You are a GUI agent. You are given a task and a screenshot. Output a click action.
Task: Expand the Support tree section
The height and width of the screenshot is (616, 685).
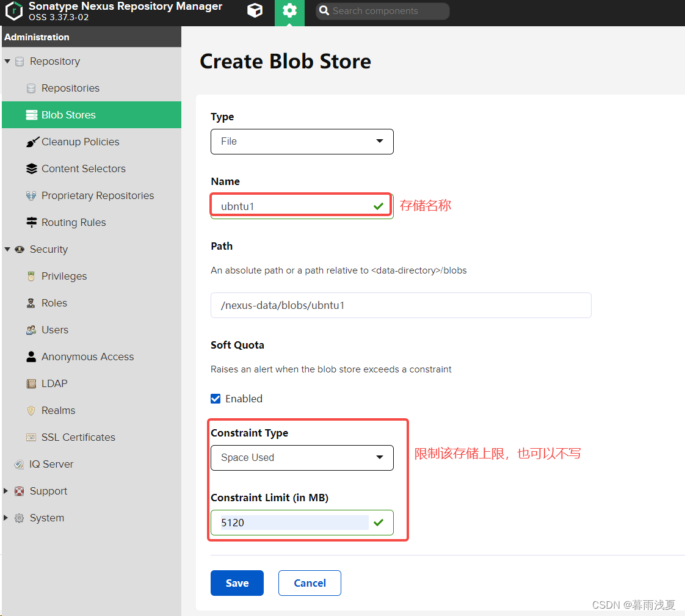(7, 491)
